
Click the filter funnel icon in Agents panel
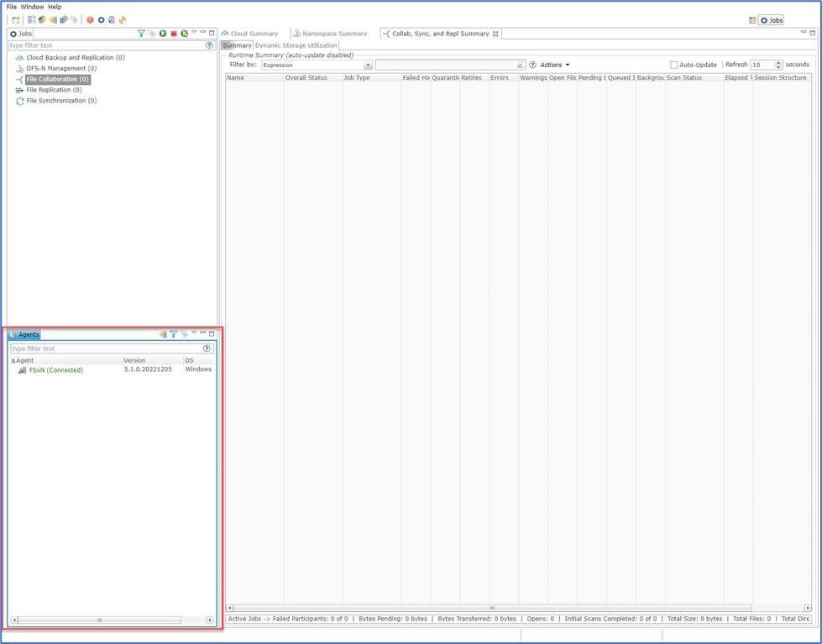tap(174, 334)
